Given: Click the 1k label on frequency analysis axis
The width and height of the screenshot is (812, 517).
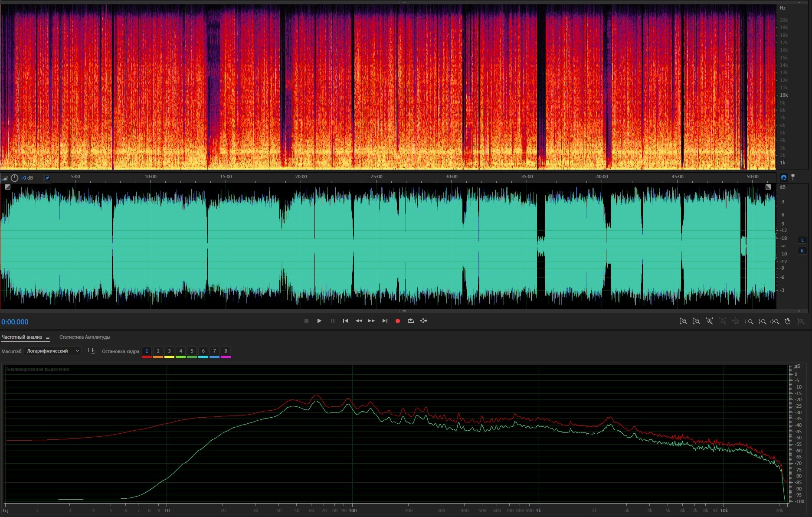Looking at the screenshot, I should coord(538,510).
